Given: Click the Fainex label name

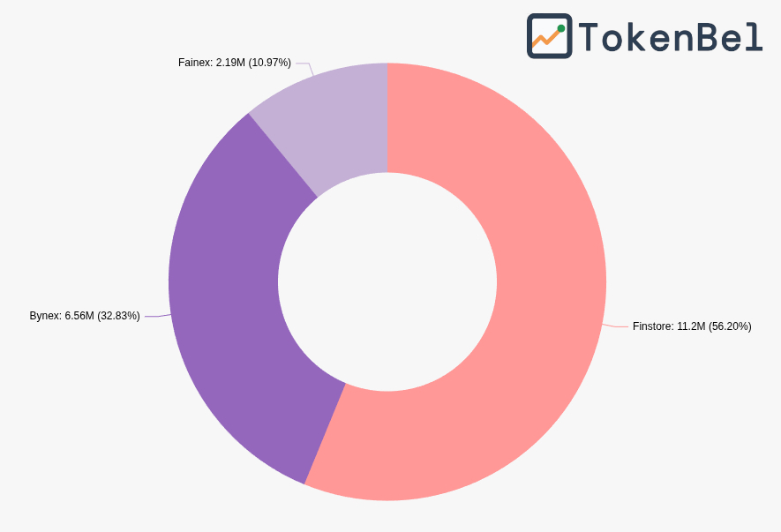Looking at the screenshot, I should (x=195, y=63).
